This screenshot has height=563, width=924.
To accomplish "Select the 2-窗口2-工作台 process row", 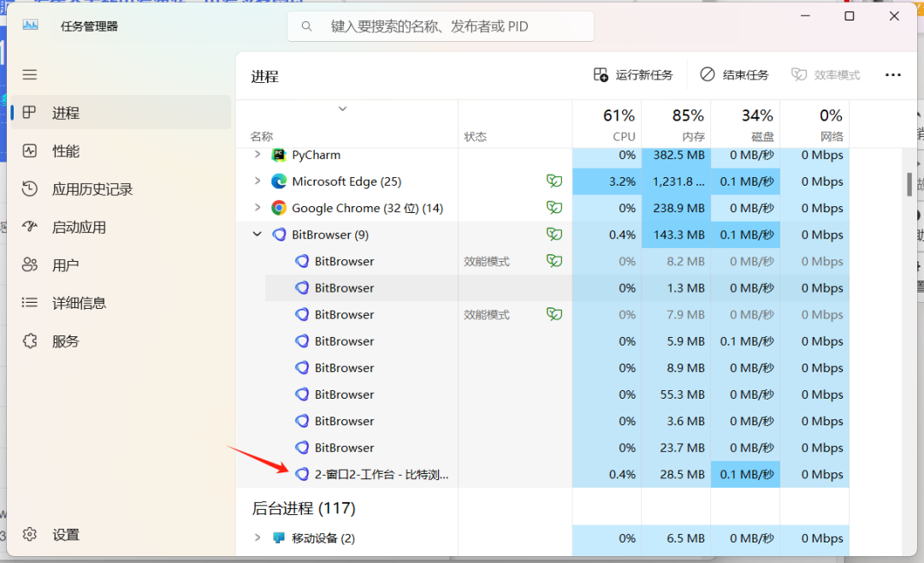I will (557, 474).
